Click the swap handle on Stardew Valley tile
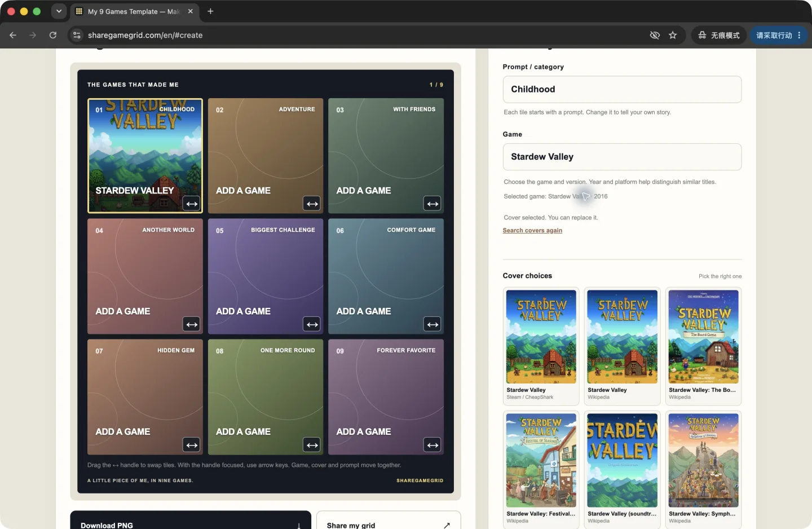Screen dimensions: 812x529 tap(192, 204)
